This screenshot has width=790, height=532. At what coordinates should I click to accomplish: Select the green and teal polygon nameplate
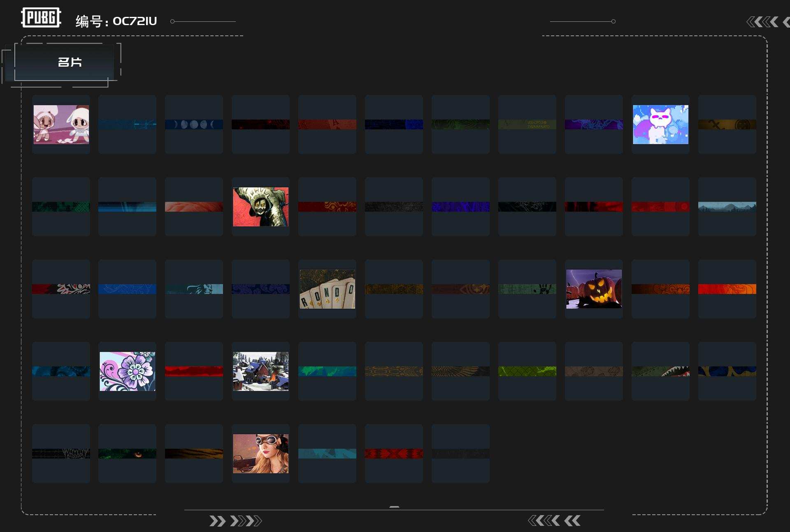pyautogui.click(x=327, y=371)
